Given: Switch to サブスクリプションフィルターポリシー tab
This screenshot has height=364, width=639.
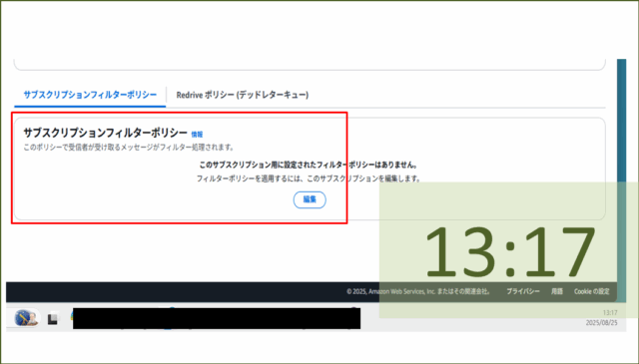Looking at the screenshot, I should click(x=90, y=95).
